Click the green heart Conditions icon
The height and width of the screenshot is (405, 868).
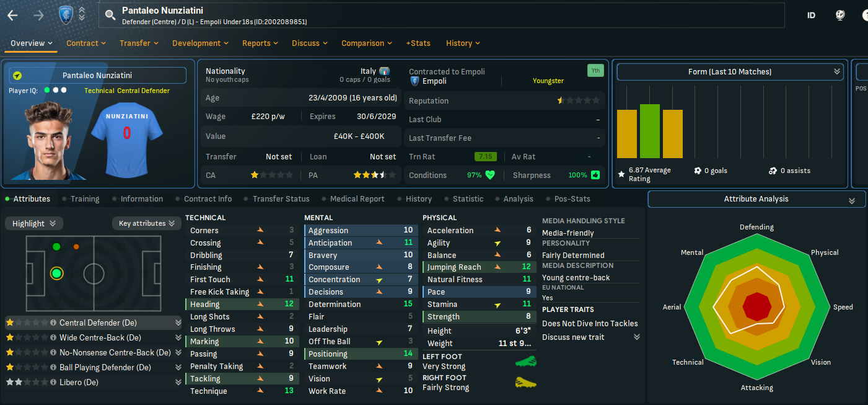click(490, 175)
